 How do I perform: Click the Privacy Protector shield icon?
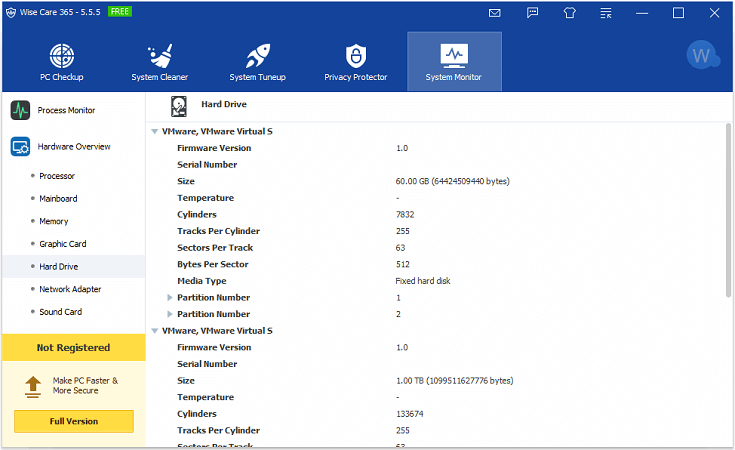356,56
